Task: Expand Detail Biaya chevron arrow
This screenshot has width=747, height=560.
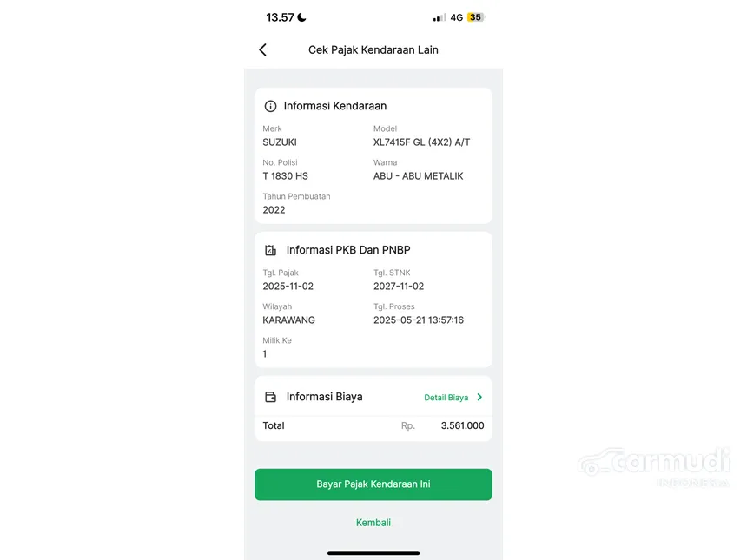Action: tap(479, 398)
